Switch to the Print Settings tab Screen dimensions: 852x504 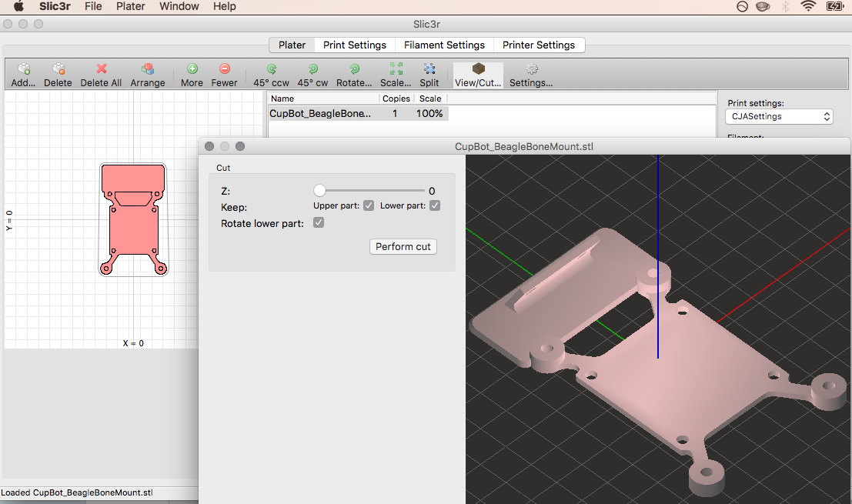[x=355, y=45]
